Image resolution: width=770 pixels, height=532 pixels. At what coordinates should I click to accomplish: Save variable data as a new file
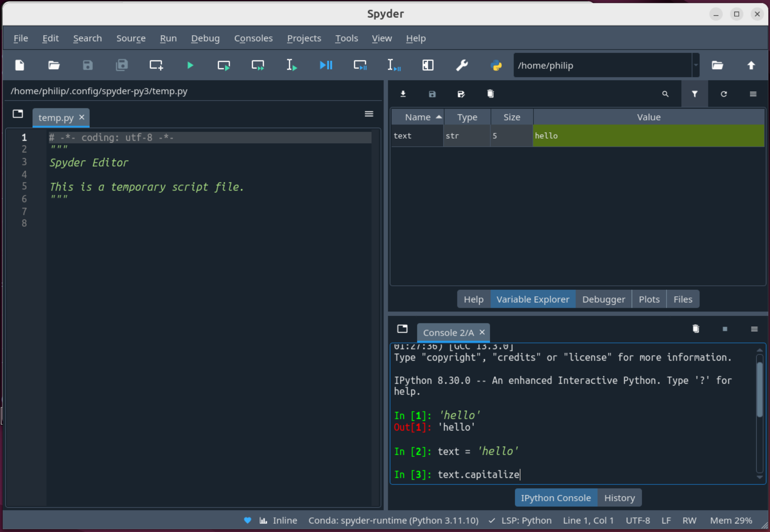[x=461, y=94]
